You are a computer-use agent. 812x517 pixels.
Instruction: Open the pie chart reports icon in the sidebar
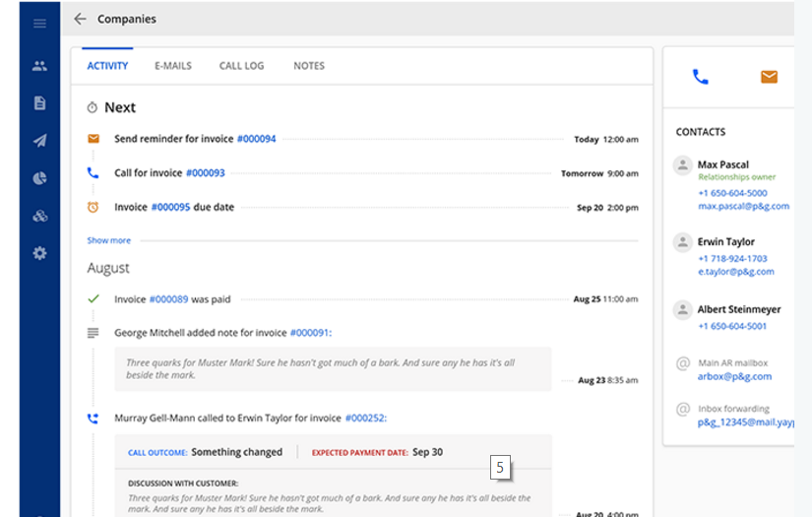click(40, 178)
